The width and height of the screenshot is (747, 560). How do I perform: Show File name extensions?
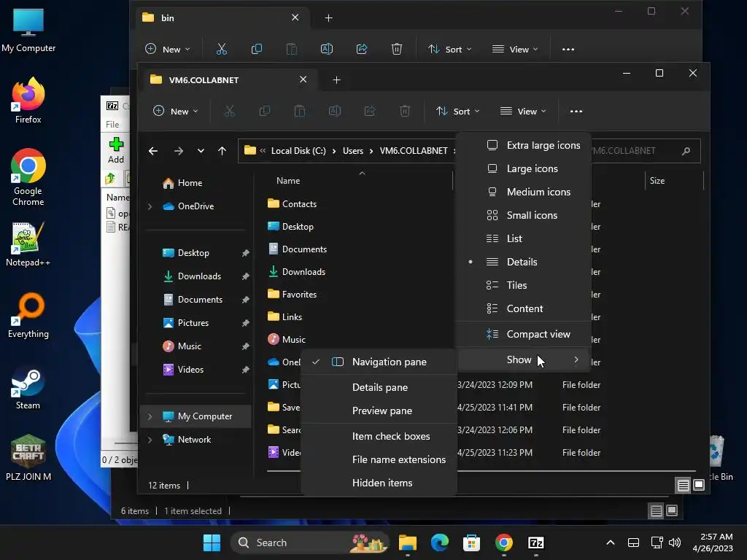pos(379,459)
